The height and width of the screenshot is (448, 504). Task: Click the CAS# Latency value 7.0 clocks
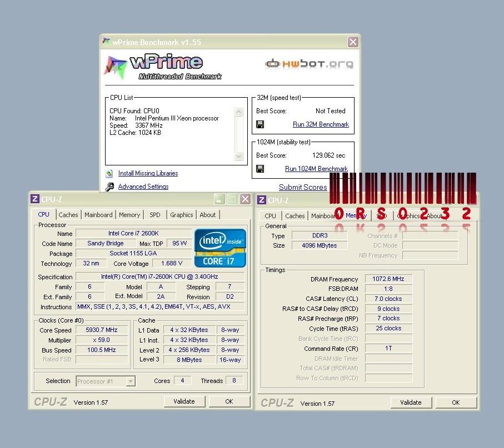tap(388, 299)
